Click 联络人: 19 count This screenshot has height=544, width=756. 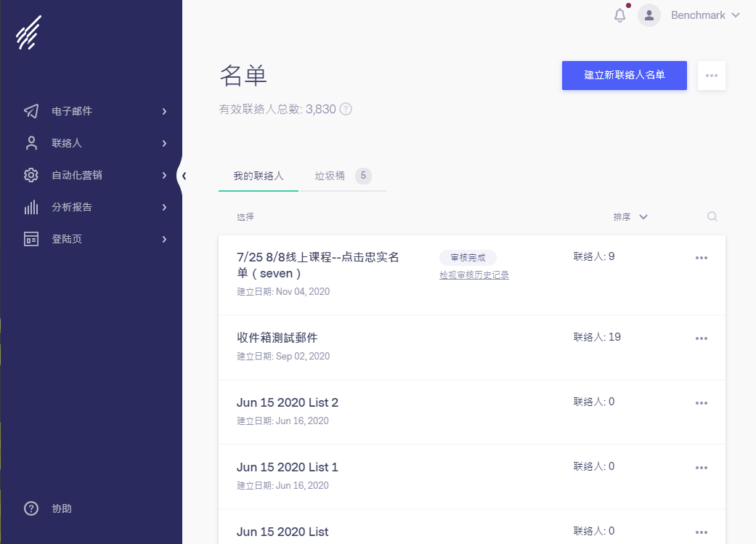point(597,337)
